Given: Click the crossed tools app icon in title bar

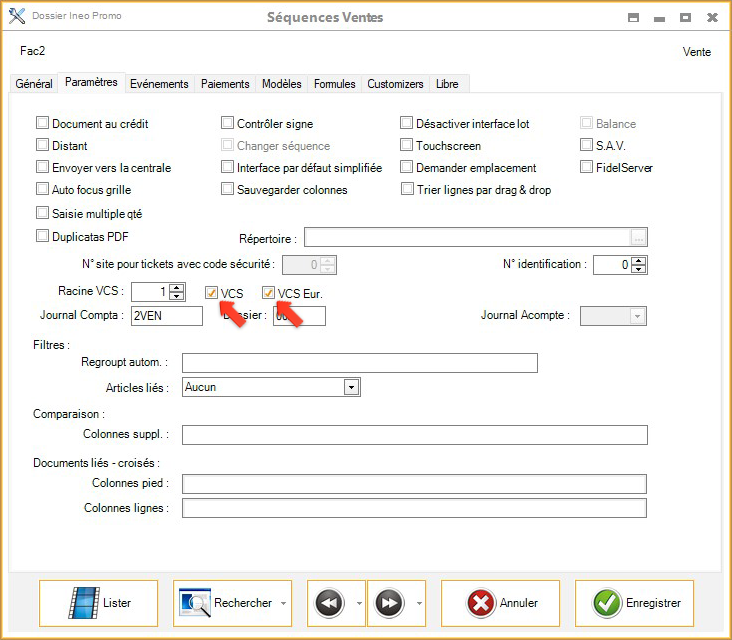Looking at the screenshot, I should click(16, 17).
